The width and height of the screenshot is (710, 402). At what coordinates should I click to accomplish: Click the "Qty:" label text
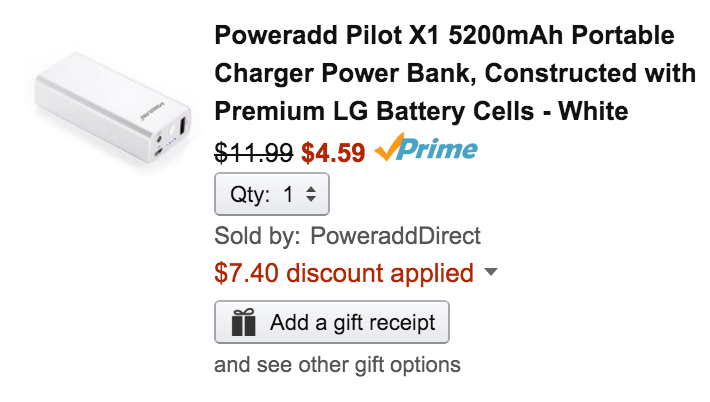click(250, 195)
